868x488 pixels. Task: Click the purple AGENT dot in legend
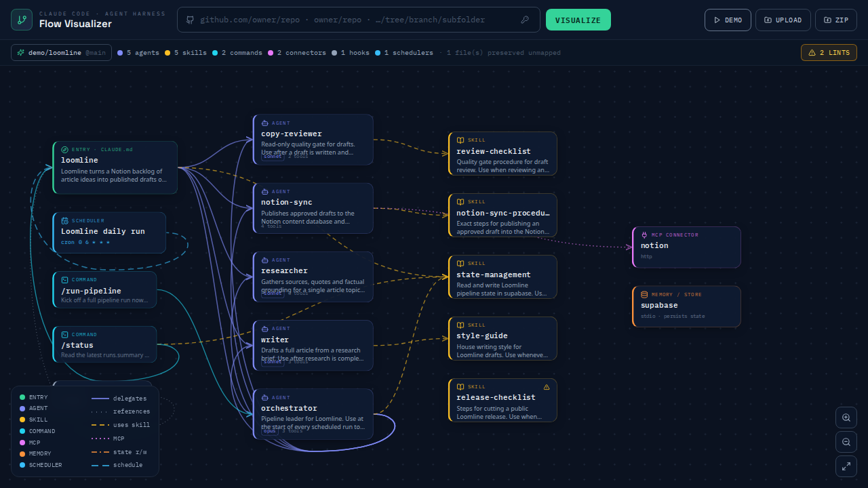pos(22,409)
